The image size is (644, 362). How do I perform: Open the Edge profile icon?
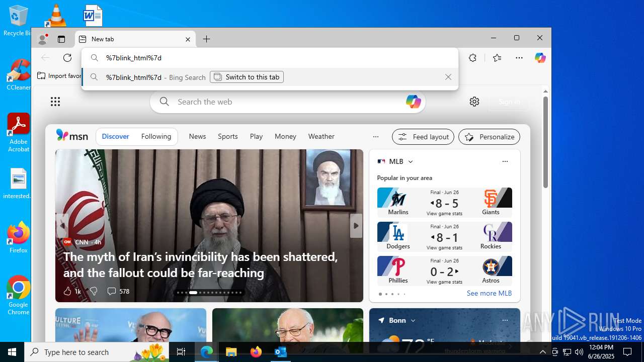[43, 39]
